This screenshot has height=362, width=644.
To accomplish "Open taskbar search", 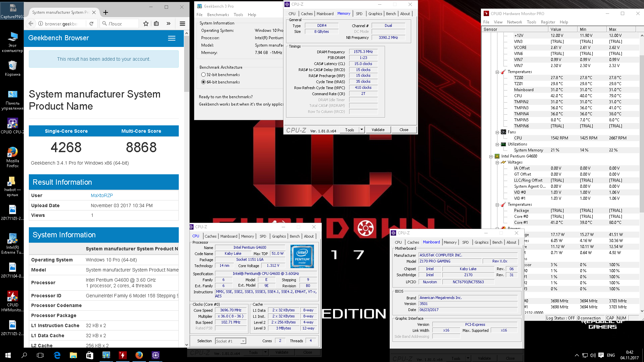I will point(24,355).
